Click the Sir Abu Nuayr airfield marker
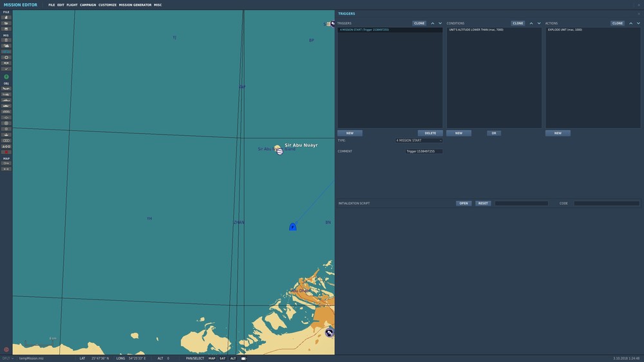The height and width of the screenshot is (362, 644). [279, 151]
